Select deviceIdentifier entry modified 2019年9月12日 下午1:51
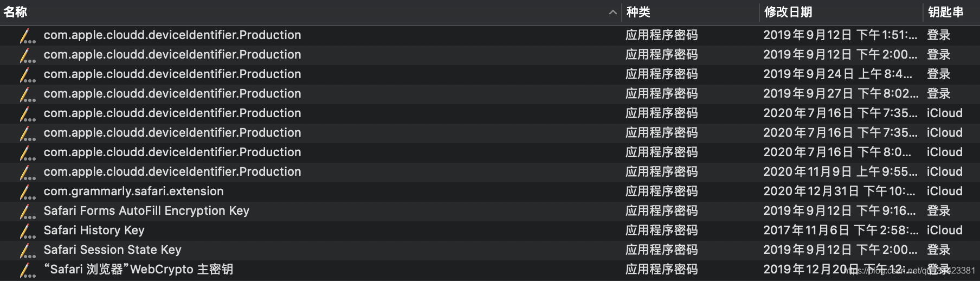The width and height of the screenshot is (980, 281). tap(490, 35)
